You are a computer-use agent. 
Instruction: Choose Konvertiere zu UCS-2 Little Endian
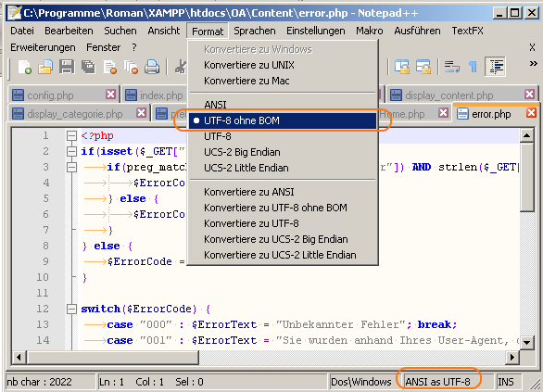pos(283,255)
